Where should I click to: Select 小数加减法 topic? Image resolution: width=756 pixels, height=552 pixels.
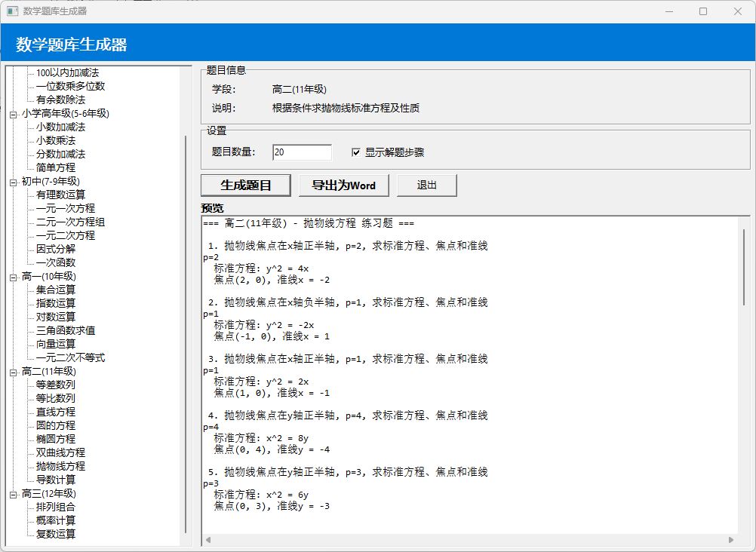coord(61,127)
